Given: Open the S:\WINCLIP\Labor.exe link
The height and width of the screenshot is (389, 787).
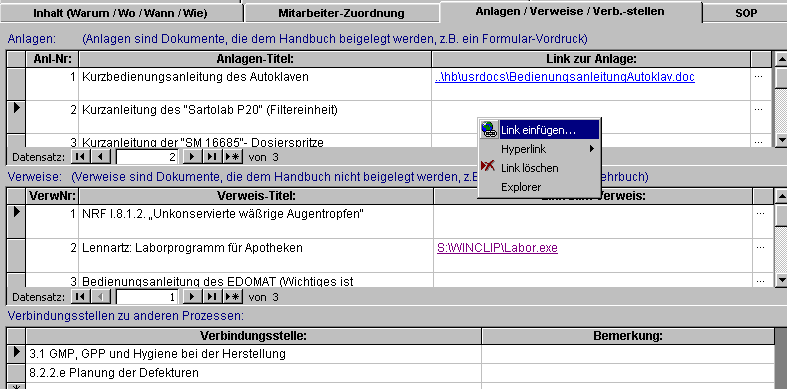Looking at the screenshot, I should (497, 247).
